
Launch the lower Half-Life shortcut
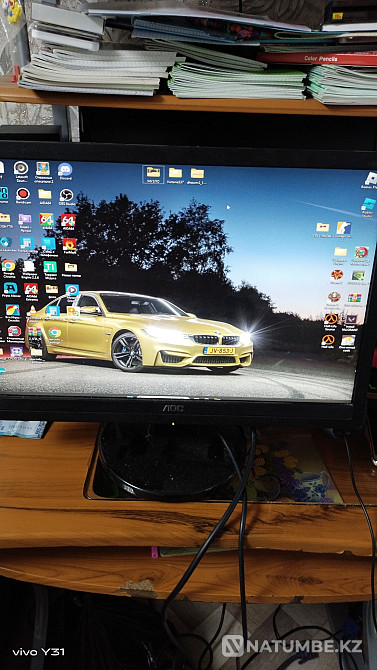[x=328, y=341]
